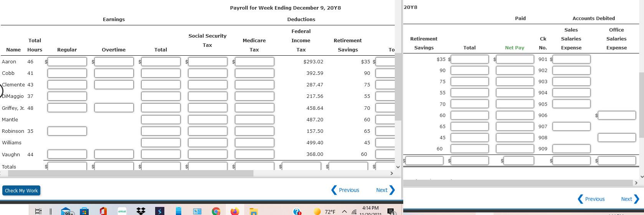Click Clemente's Total earnings field

point(161,84)
